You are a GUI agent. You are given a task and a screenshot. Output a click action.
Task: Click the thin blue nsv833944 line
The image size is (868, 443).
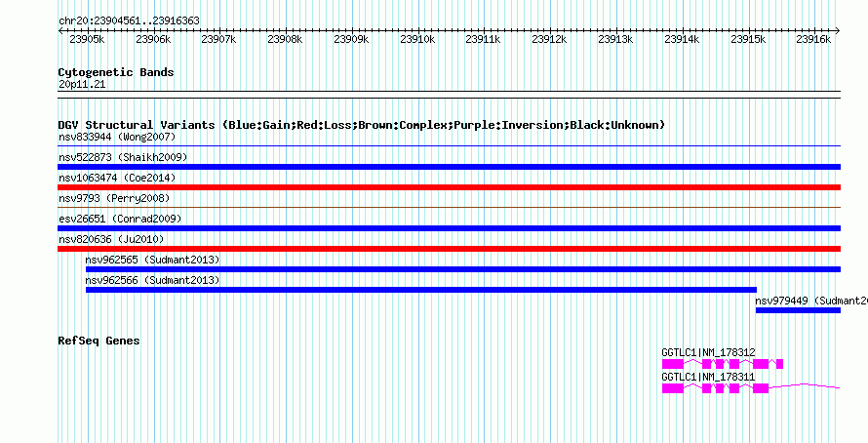click(449, 146)
